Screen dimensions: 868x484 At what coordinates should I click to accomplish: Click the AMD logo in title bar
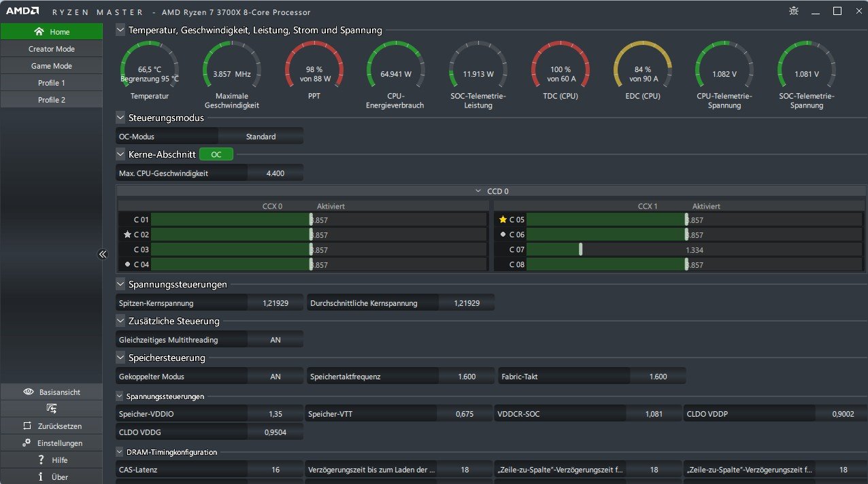pyautogui.click(x=22, y=12)
